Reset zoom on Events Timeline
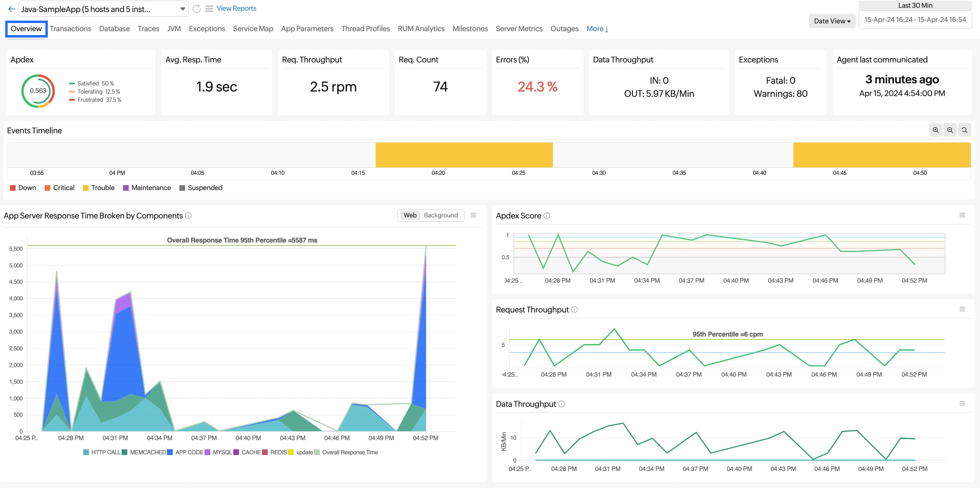980x488 pixels. coord(964,130)
